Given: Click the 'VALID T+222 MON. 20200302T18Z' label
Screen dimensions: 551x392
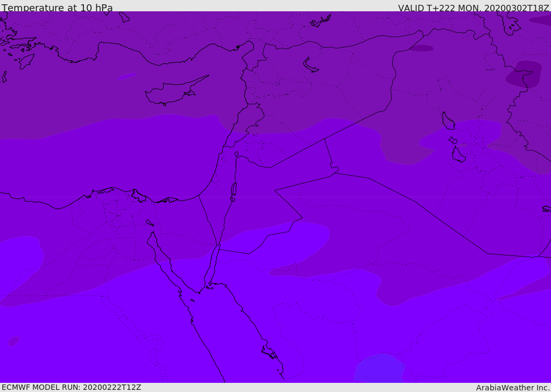Looking at the screenshot, I should click(x=474, y=8).
